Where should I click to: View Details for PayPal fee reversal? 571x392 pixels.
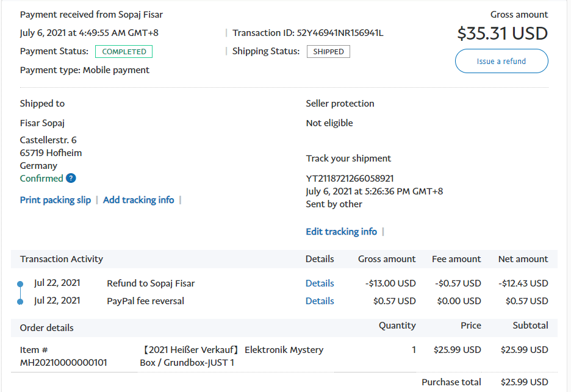[320, 301]
